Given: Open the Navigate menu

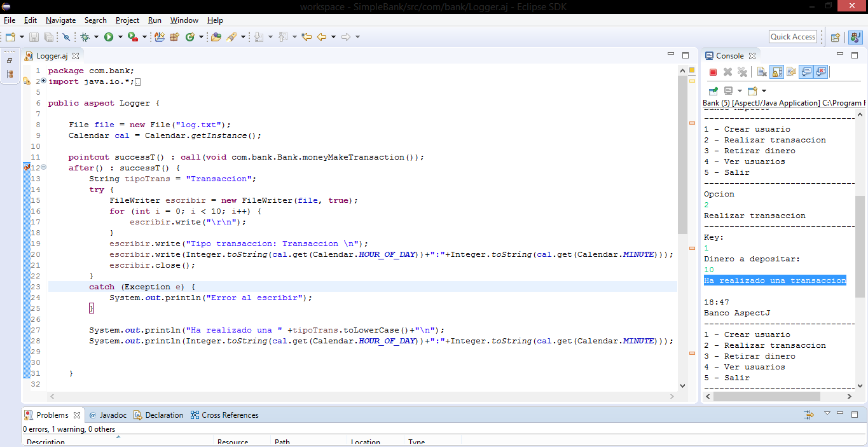Looking at the screenshot, I should [60, 20].
